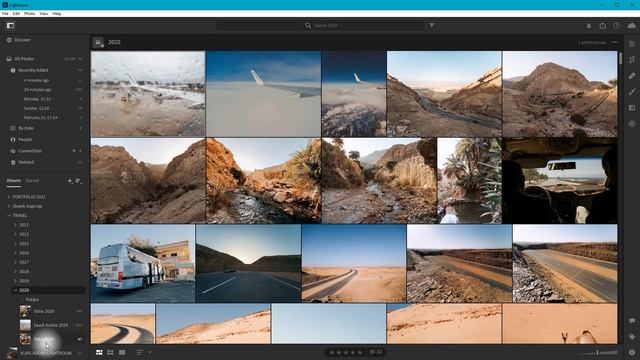Open the search filter funnel icon

(431, 25)
